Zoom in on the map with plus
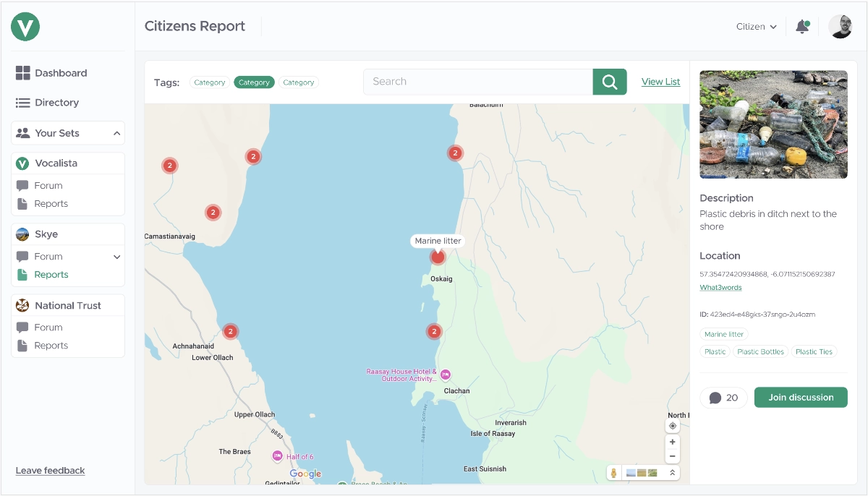 click(x=673, y=442)
